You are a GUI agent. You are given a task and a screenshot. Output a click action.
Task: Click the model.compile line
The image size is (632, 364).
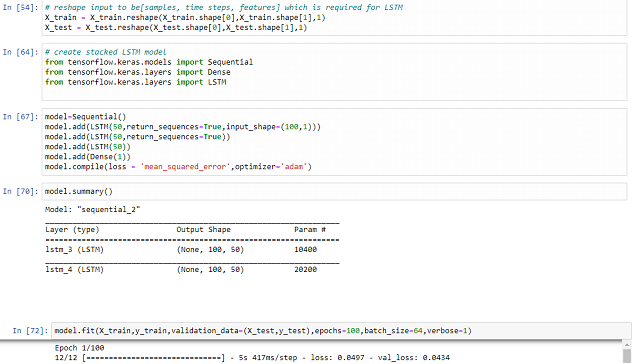[x=178, y=167]
